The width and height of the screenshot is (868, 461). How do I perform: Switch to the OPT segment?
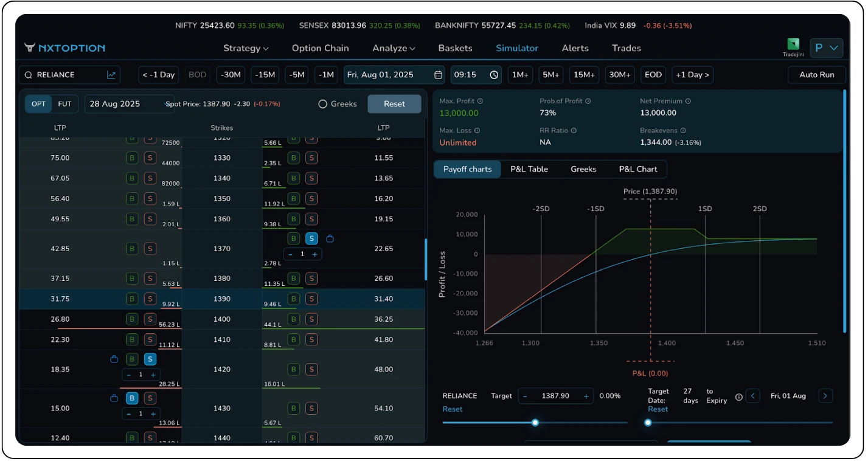39,104
